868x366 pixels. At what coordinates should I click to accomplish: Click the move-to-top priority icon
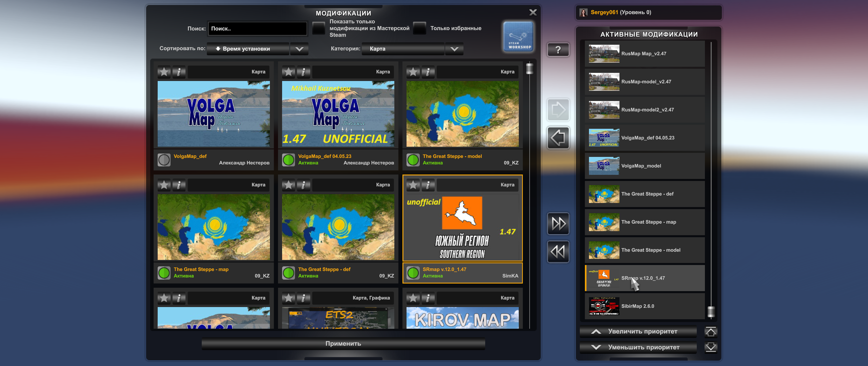tap(711, 332)
